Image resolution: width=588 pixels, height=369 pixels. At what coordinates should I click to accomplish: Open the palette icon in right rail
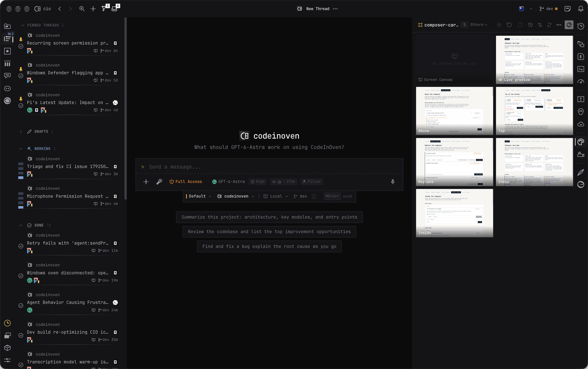coord(581,142)
